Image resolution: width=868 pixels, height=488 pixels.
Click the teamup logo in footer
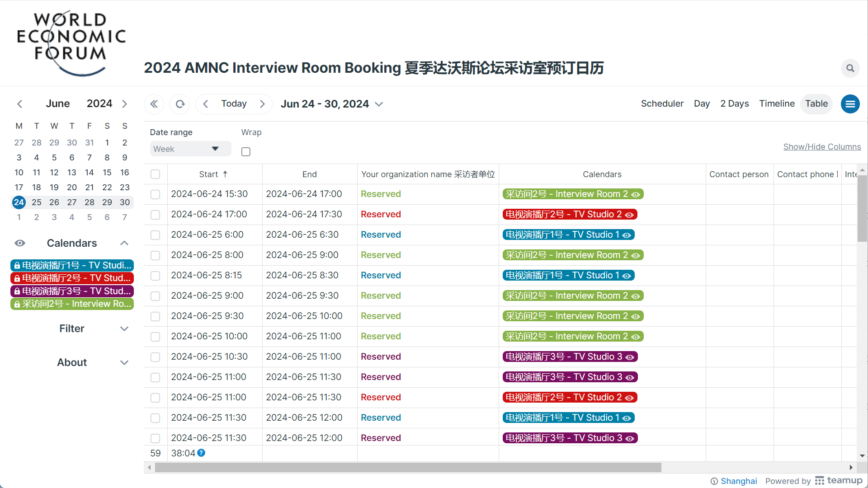click(x=839, y=480)
